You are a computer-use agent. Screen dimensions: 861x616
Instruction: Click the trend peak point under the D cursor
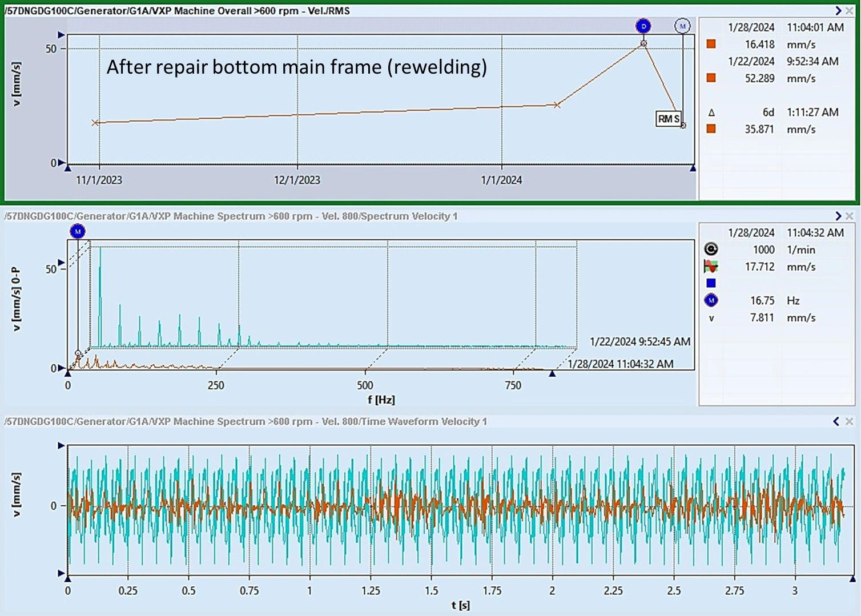pos(643,43)
